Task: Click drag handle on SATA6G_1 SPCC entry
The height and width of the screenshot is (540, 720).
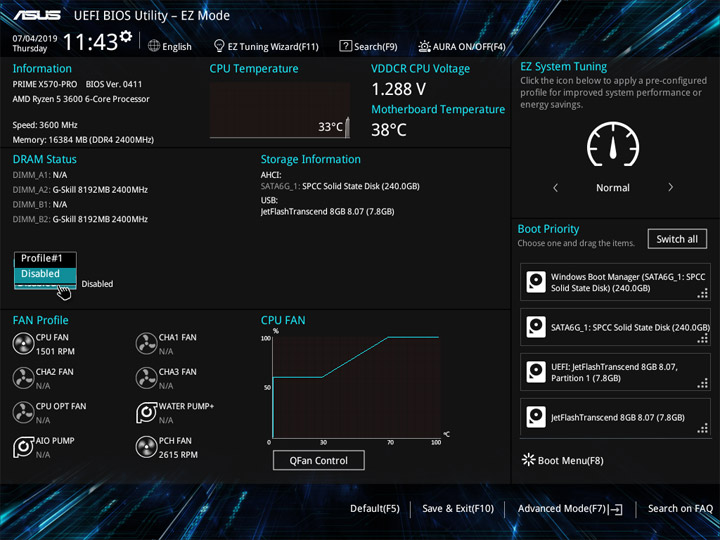Action: click(703, 338)
